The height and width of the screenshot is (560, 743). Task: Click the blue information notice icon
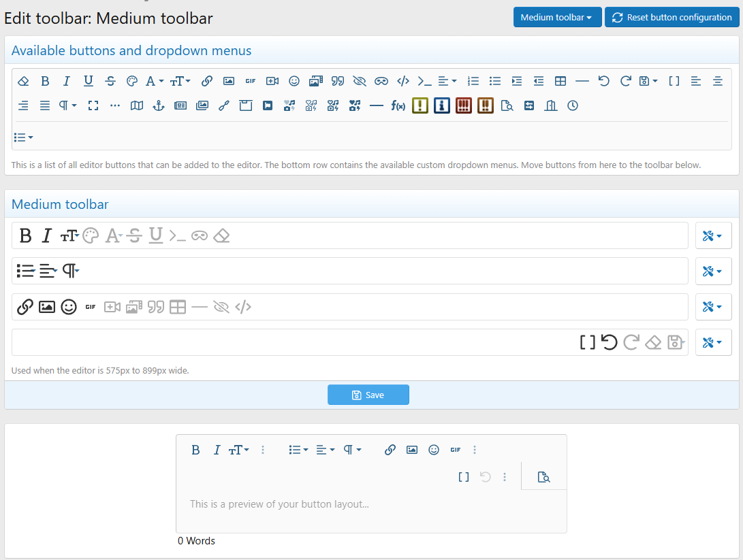tap(441, 105)
